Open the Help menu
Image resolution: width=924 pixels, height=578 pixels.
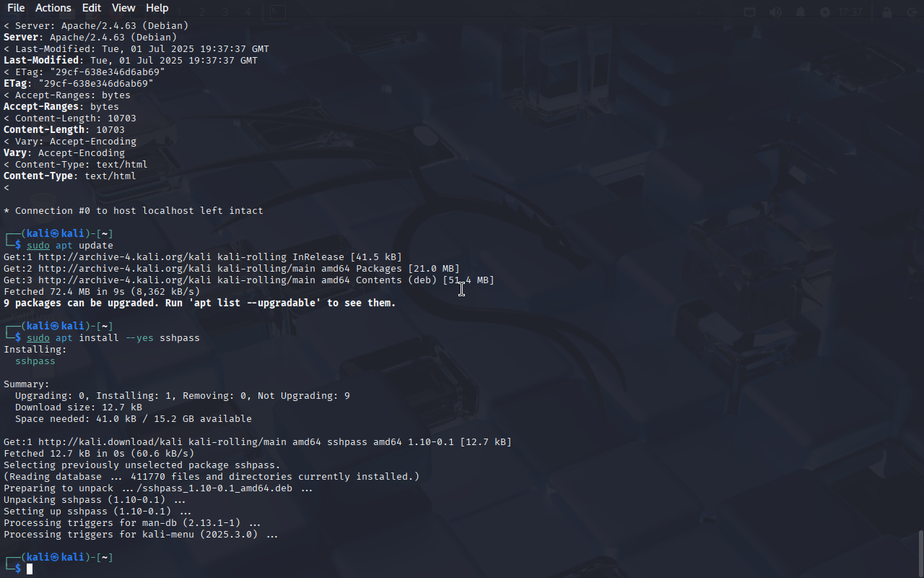pyautogui.click(x=157, y=8)
